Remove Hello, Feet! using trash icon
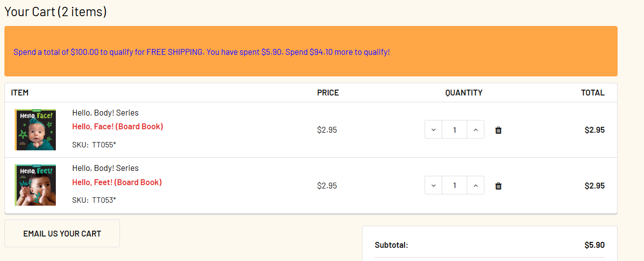 [499, 186]
